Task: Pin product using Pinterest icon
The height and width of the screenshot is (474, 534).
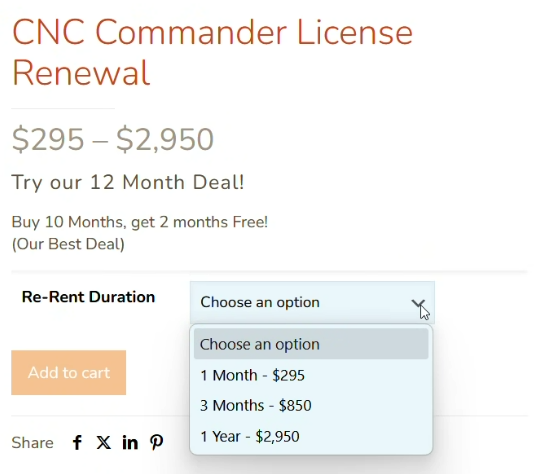Action: pyautogui.click(x=157, y=443)
